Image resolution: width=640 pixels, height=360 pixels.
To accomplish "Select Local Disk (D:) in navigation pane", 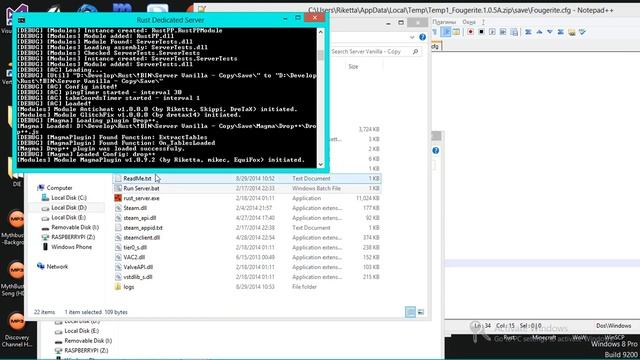I will [69, 207].
